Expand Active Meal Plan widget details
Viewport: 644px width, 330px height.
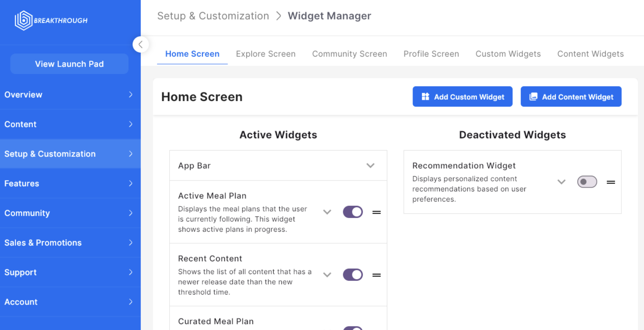327,212
